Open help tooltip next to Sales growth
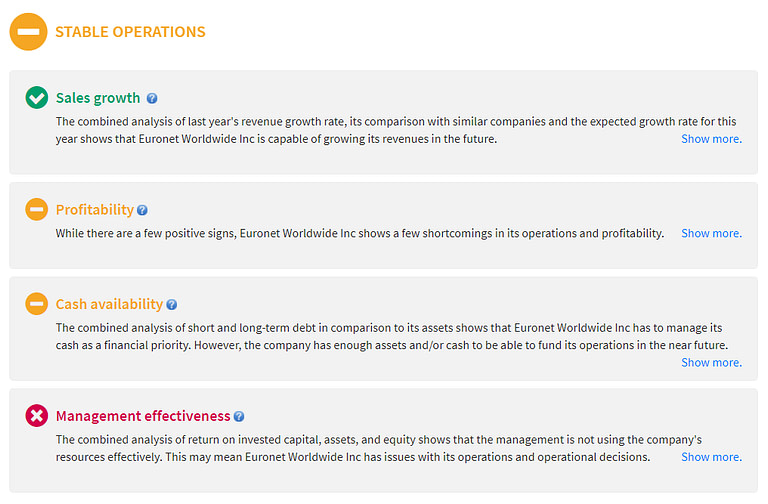Image resolution: width=768 pixels, height=504 pixels. pyautogui.click(x=152, y=98)
